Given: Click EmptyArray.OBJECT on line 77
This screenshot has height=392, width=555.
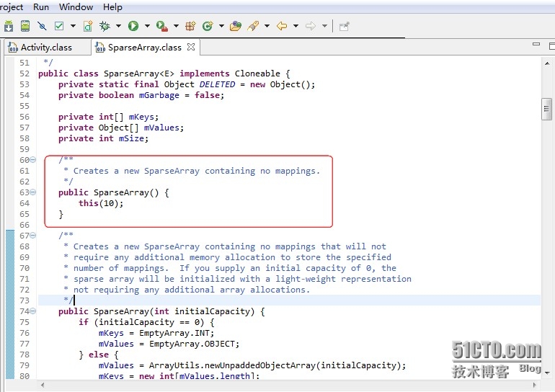Looking at the screenshot, I should [192, 344].
